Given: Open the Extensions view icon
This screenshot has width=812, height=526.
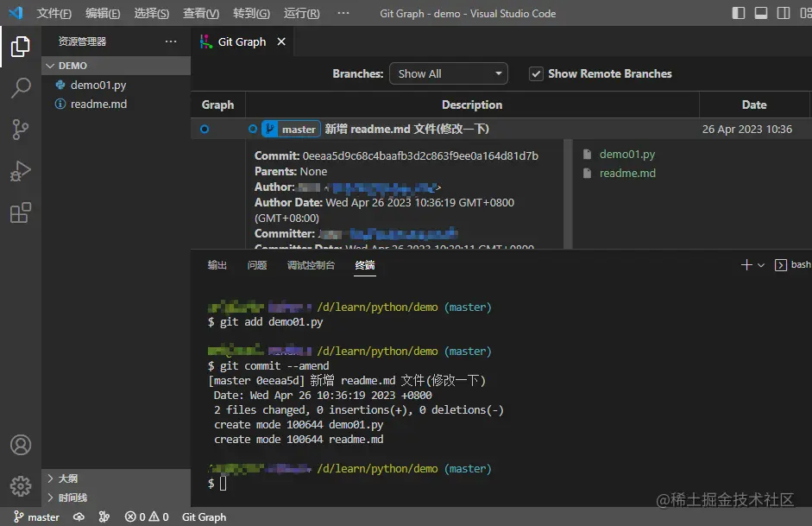Looking at the screenshot, I should point(21,212).
